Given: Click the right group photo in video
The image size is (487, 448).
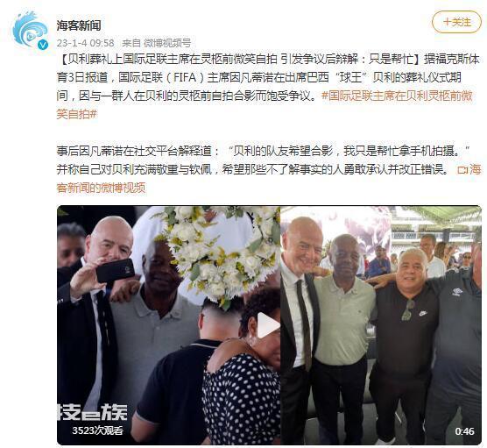Looking at the screenshot, I should [381, 325].
